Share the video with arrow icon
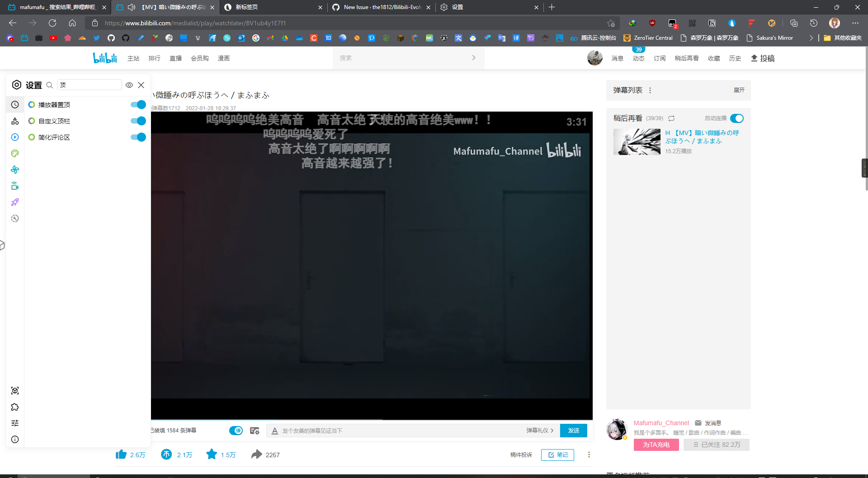 coord(256,455)
